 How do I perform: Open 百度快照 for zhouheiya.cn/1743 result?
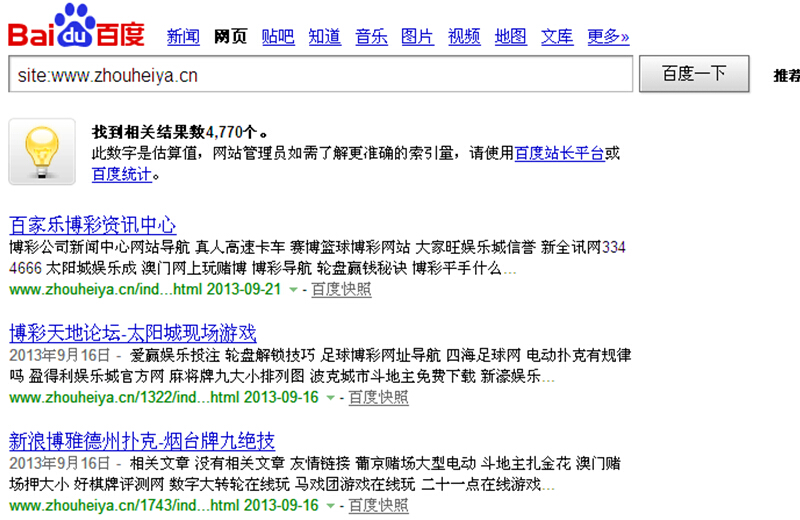(379, 505)
